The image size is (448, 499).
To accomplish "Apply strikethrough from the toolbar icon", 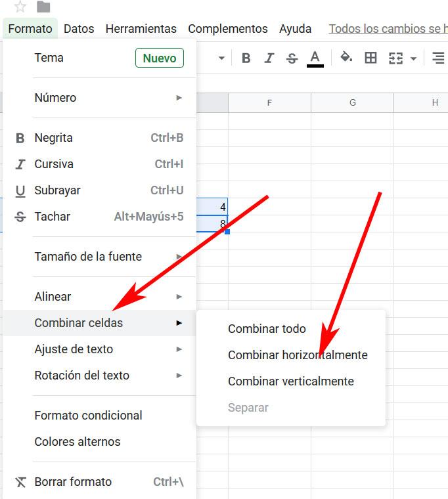I will pyautogui.click(x=292, y=58).
